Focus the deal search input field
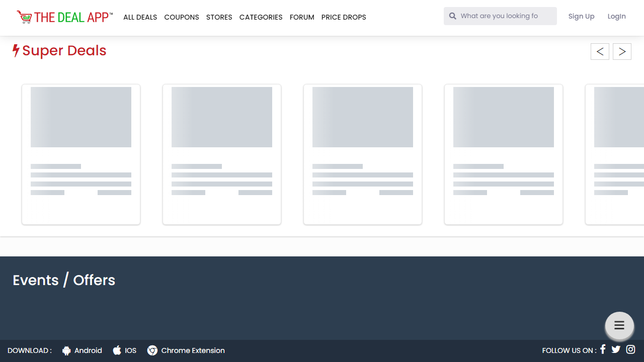 click(x=506, y=16)
